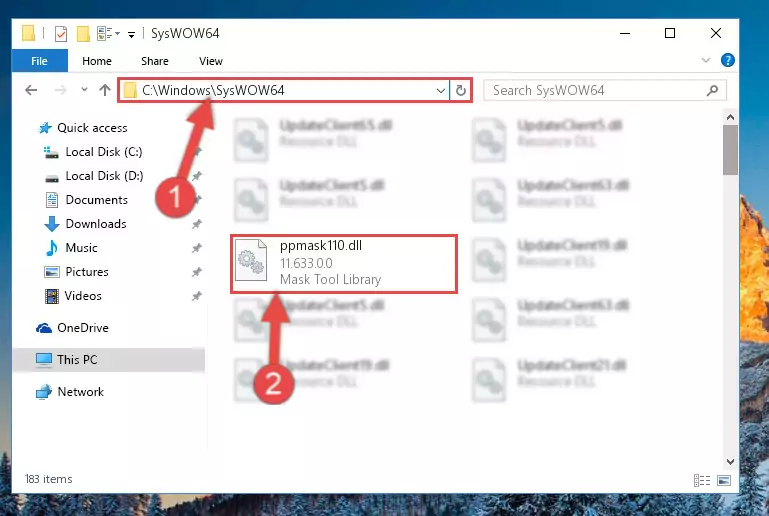Expand the ribbon with the chevron

click(x=706, y=60)
